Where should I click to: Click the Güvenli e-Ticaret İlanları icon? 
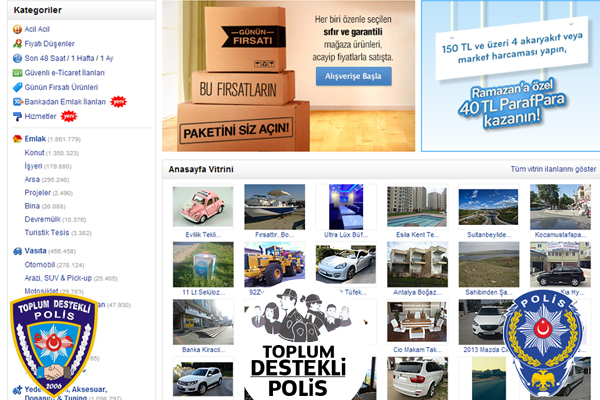[x=17, y=73]
